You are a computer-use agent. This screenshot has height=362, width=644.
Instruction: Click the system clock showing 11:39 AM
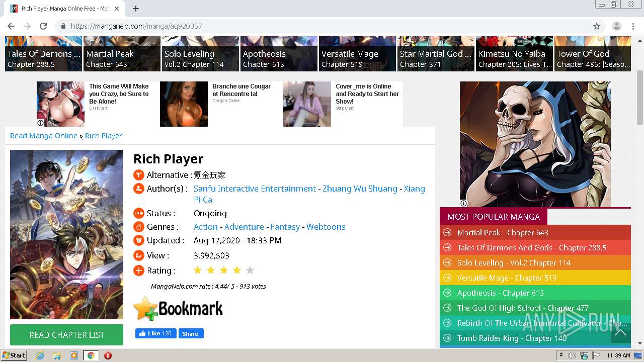618,355
